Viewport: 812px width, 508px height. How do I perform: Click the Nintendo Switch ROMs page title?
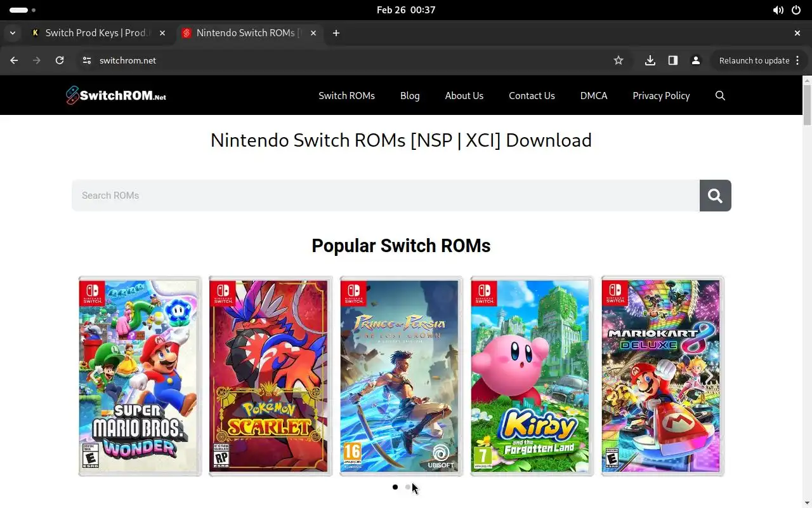coord(401,140)
